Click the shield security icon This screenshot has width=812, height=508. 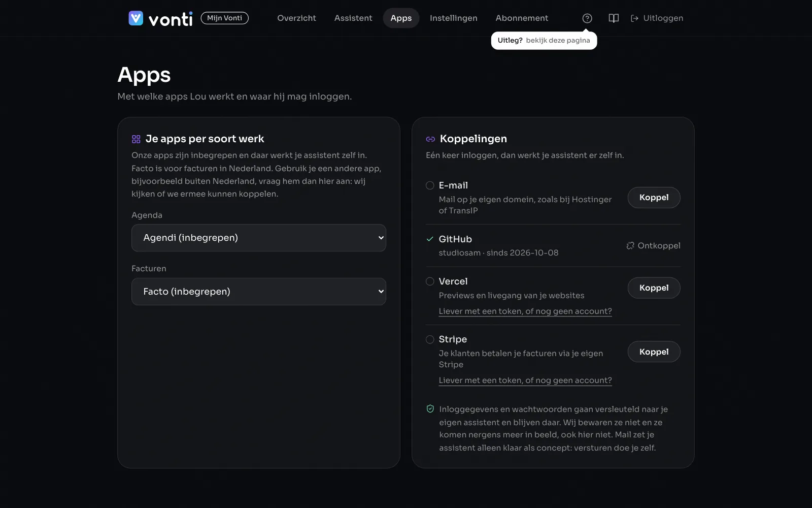[430, 409]
